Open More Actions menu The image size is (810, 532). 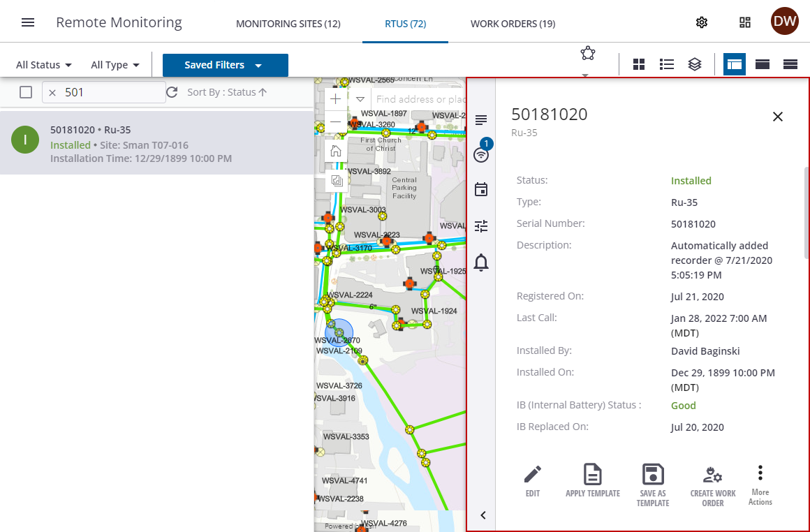tap(760, 485)
